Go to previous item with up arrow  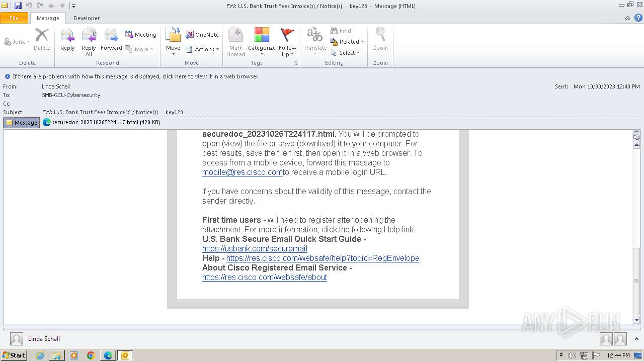(x=51, y=6)
